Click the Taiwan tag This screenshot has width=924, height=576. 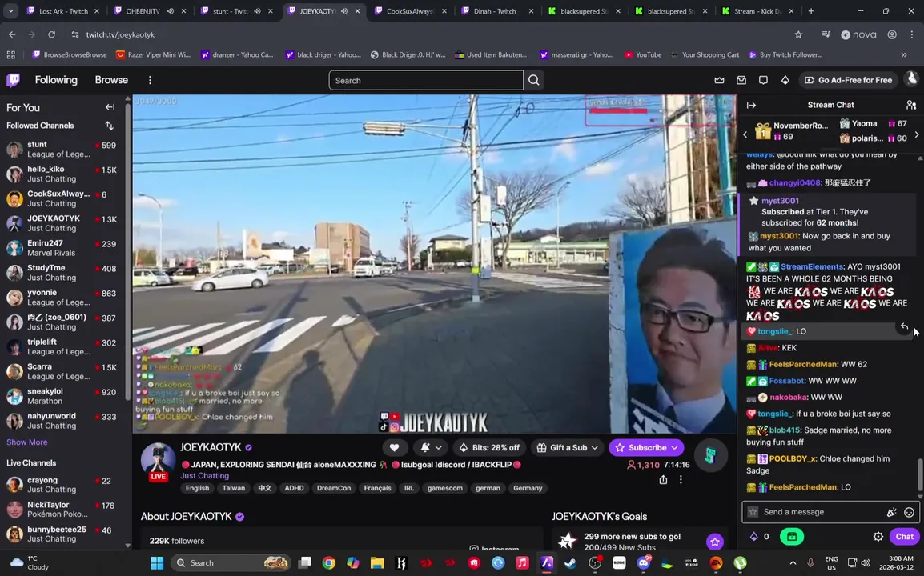[x=233, y=488]
